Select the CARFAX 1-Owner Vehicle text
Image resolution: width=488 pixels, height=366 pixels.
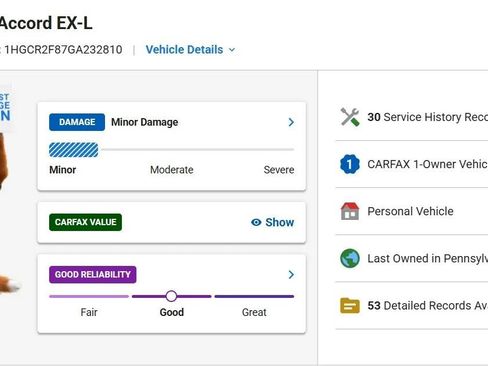click(428, 164)
